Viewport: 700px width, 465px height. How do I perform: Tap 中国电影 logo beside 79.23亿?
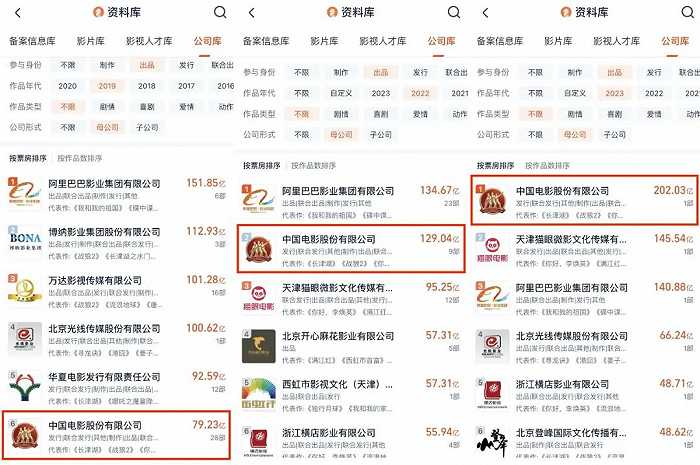pos(25,435)
